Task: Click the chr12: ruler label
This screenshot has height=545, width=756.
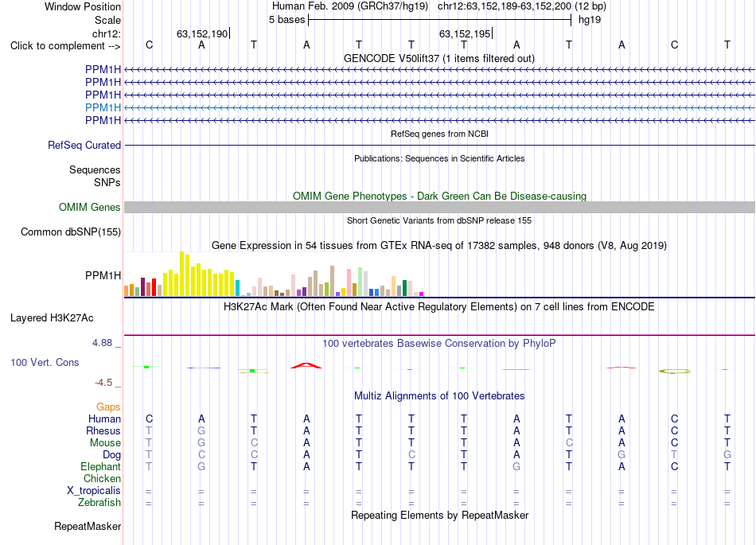Action: 107,33
